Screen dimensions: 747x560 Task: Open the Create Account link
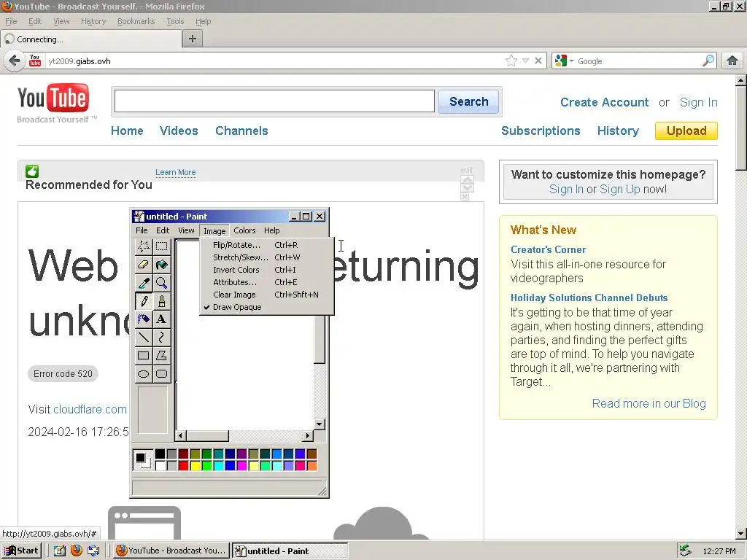point(604,102)
